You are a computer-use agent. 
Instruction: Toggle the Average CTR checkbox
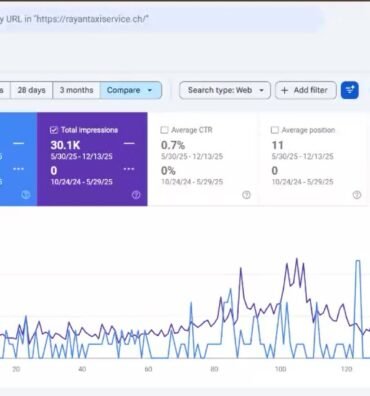[x=164, y=130]
